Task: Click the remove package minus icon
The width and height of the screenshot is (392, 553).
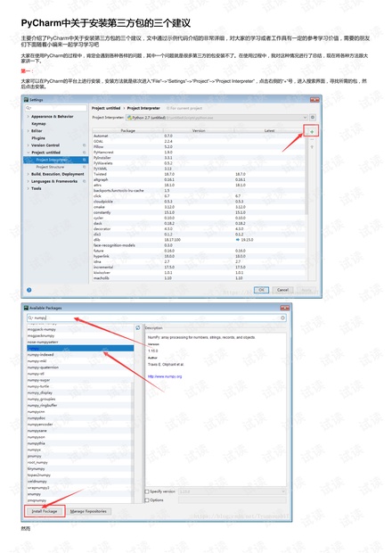Action: (x=312, y=140)
